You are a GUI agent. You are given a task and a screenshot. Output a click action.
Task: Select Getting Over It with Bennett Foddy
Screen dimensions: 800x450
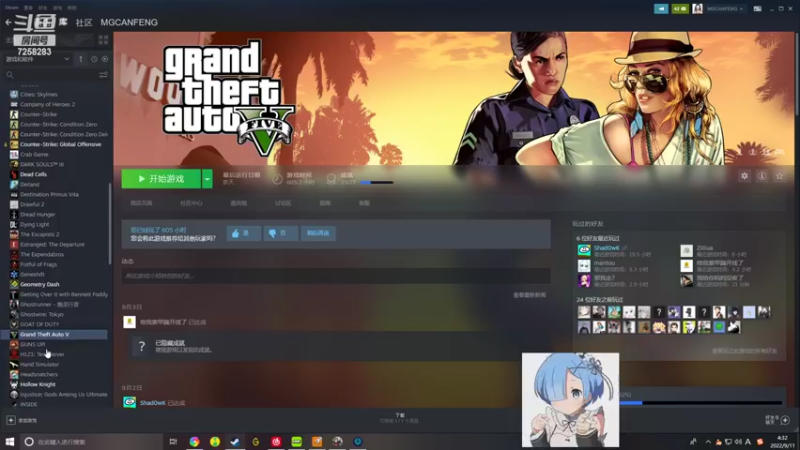[64, 294]
